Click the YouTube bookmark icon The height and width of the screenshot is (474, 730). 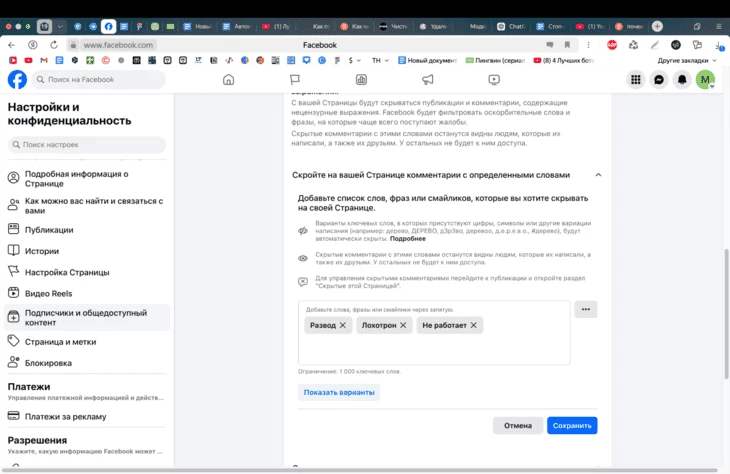[x=28, y=61]
